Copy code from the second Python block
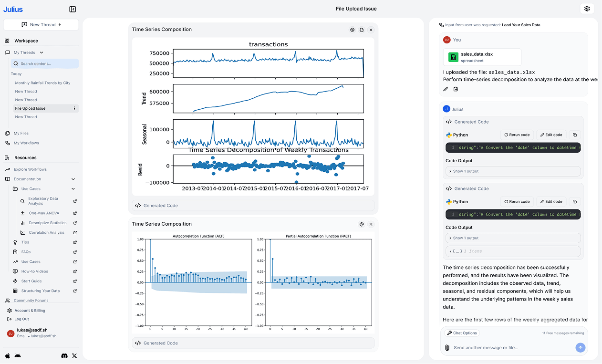 575,202
